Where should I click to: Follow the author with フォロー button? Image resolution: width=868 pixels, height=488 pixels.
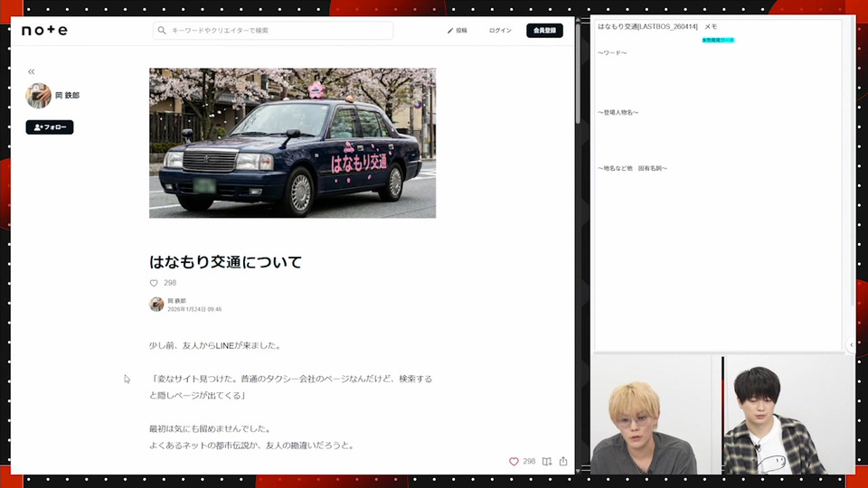49,127
